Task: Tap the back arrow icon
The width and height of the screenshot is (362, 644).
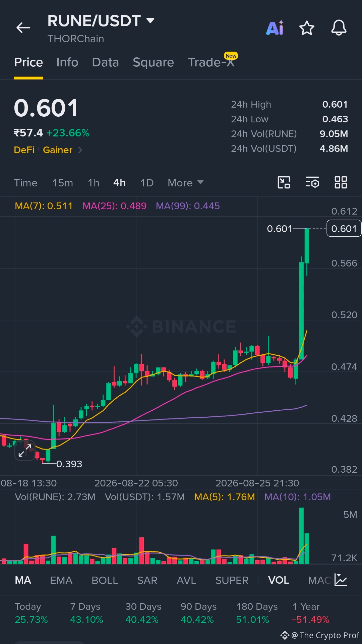Action: click(x=23, y=28)
